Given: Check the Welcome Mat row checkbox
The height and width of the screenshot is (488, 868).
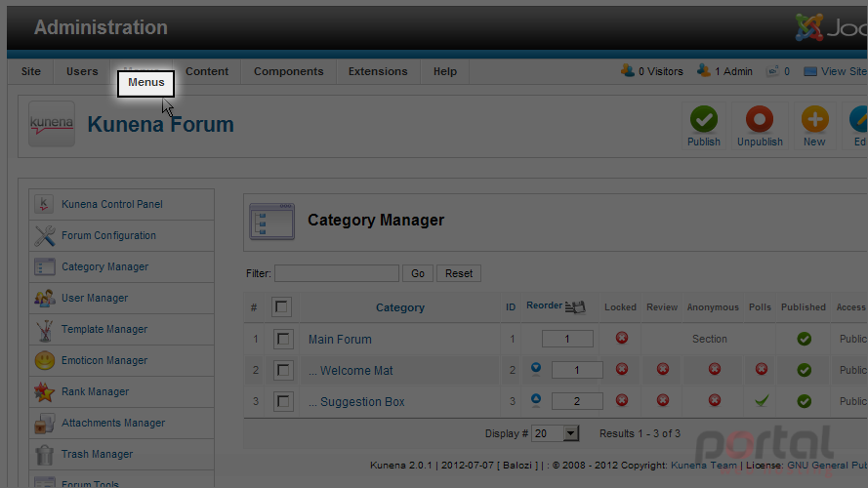Looking at the screenshot, I should click(283, 370).
